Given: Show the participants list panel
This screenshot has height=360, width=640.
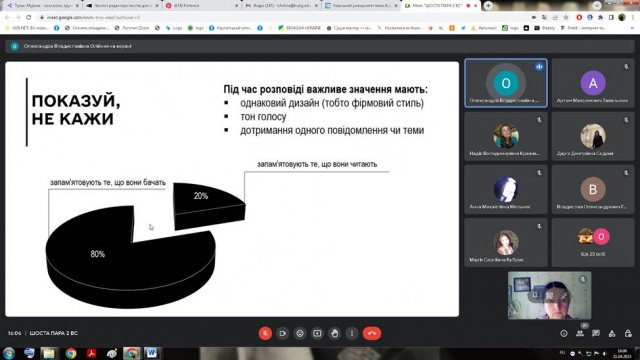Looking at the screenshot, I should 580,333.
